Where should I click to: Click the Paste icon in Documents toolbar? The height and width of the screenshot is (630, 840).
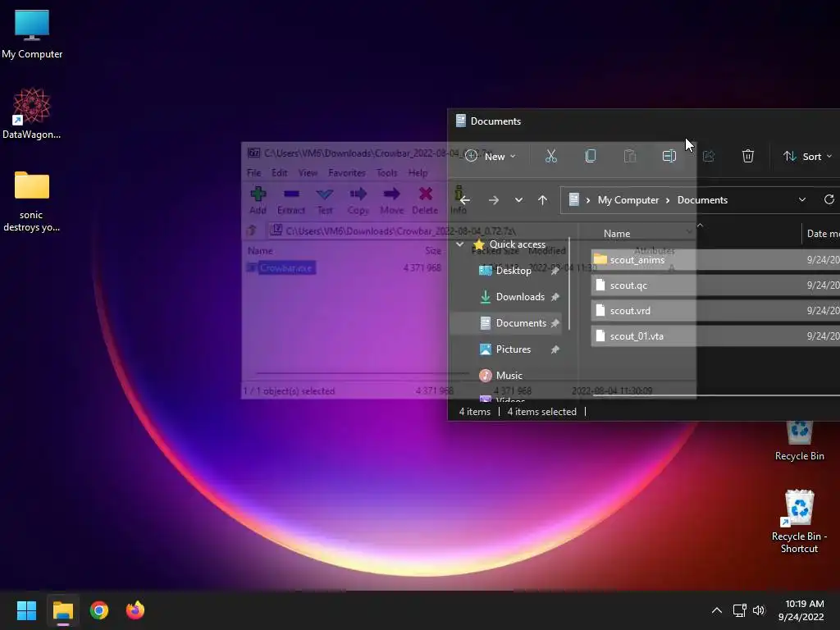pos(630,157)
